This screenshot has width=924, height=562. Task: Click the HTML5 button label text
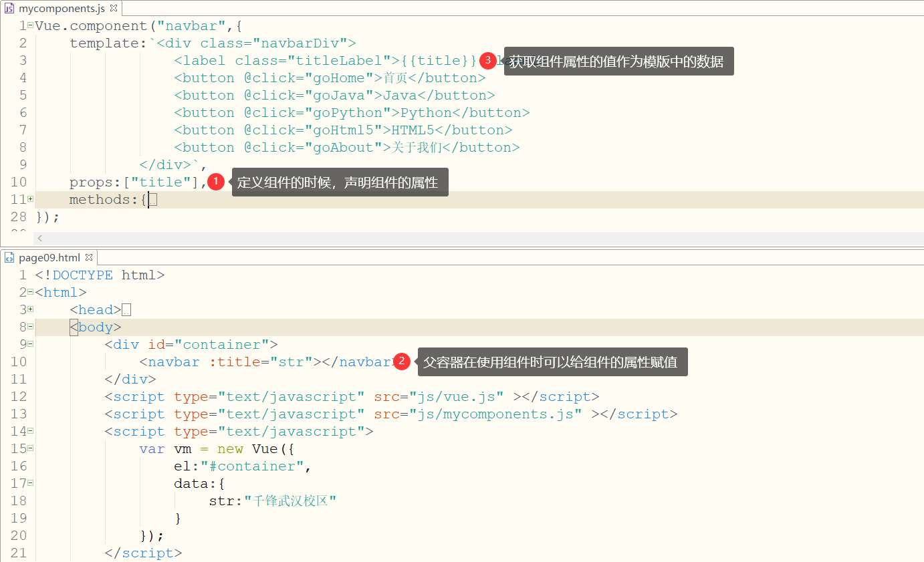(x=413, y=130)
